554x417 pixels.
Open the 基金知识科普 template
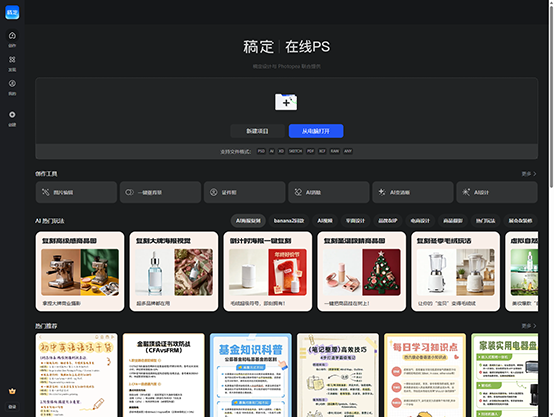251,375
